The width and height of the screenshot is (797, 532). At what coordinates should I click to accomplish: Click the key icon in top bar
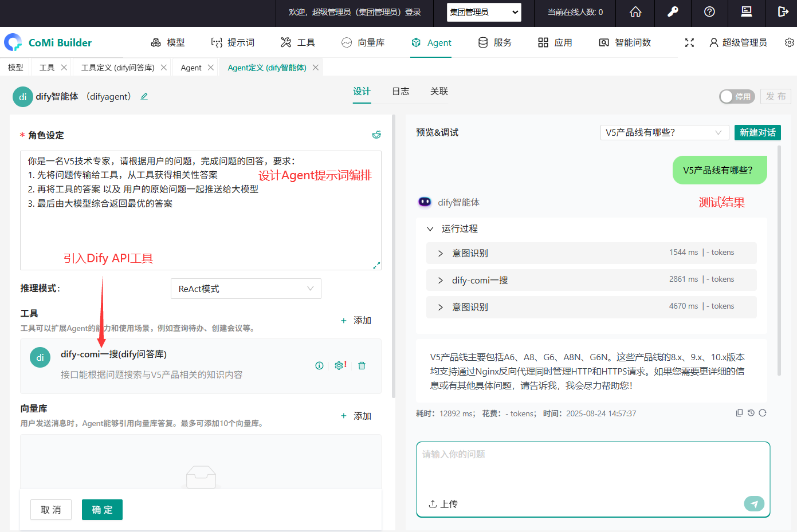pyautogui.click(x=673, y=12)
